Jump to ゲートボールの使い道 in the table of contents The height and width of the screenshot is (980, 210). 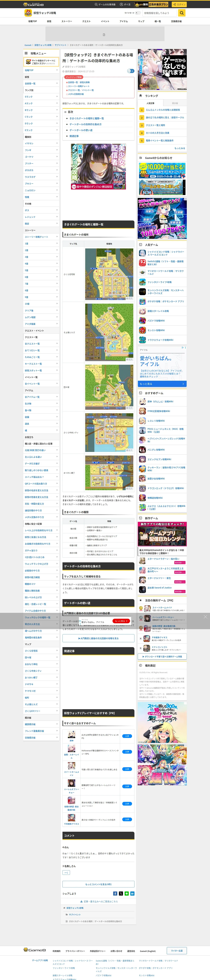pos(81,130)
